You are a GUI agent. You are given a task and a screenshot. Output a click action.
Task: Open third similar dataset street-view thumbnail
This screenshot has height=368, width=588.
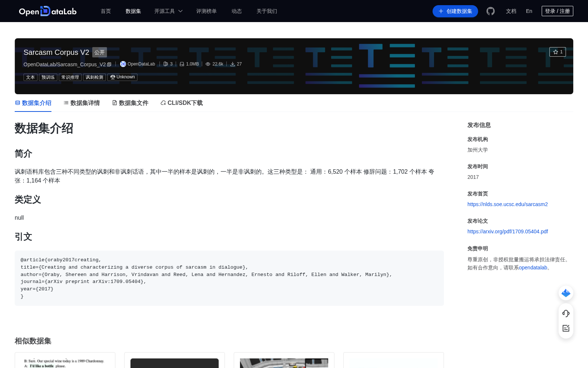tap(284, 363)
